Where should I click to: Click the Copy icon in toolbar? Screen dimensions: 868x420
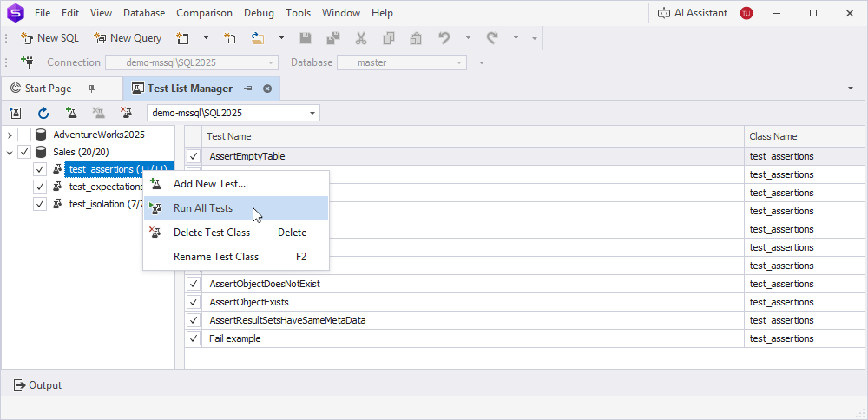point(389,38)
